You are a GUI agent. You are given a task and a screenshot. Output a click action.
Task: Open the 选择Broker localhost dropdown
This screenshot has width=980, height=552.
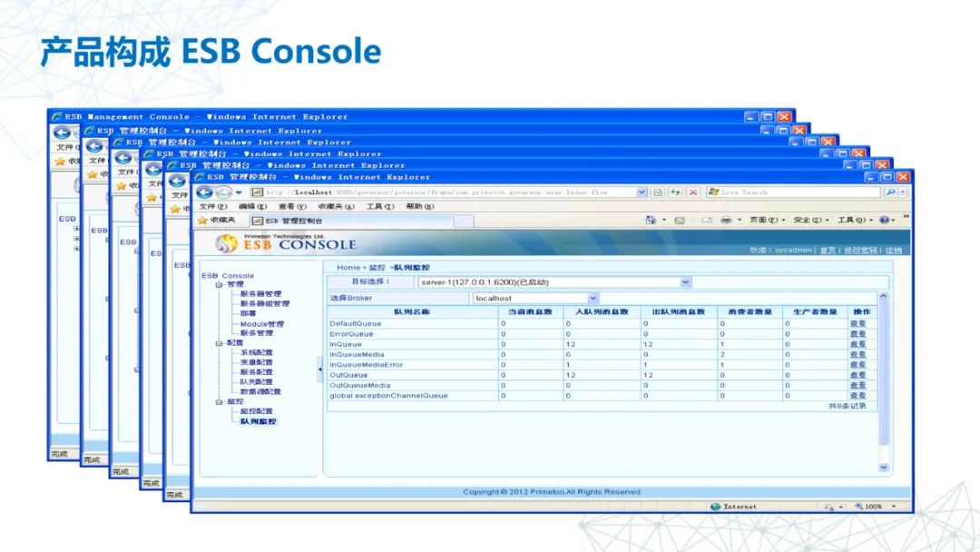point(593,298)
